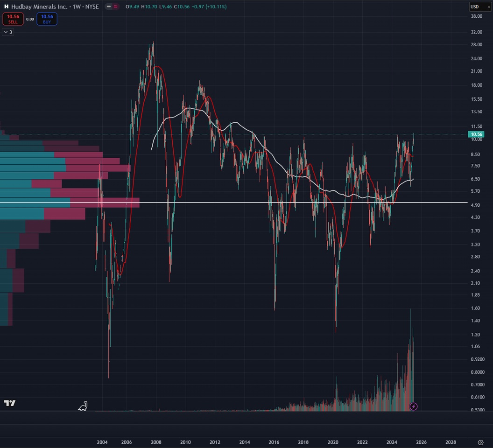This screenshot has height=448, width=493.
Task: Click the widest volume profile bar at 4.90
Action: click(x=70, y=203)
